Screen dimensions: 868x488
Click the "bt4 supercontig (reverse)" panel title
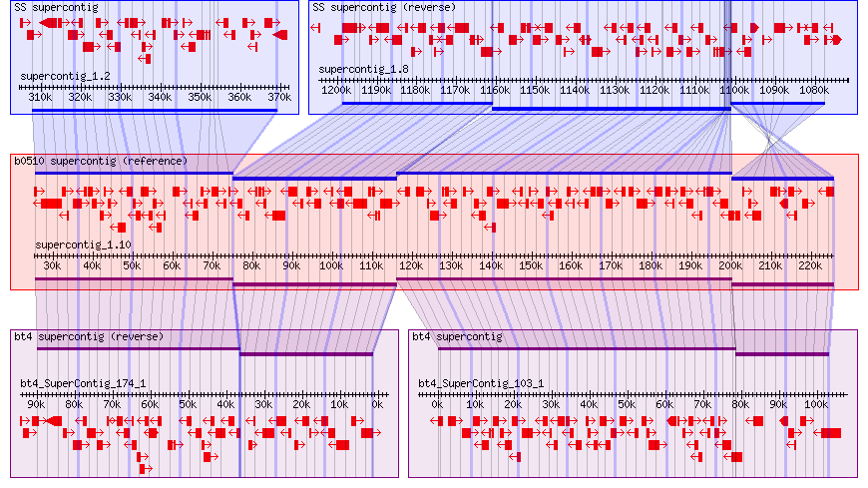pyautogui.click(x=89, y=336)
